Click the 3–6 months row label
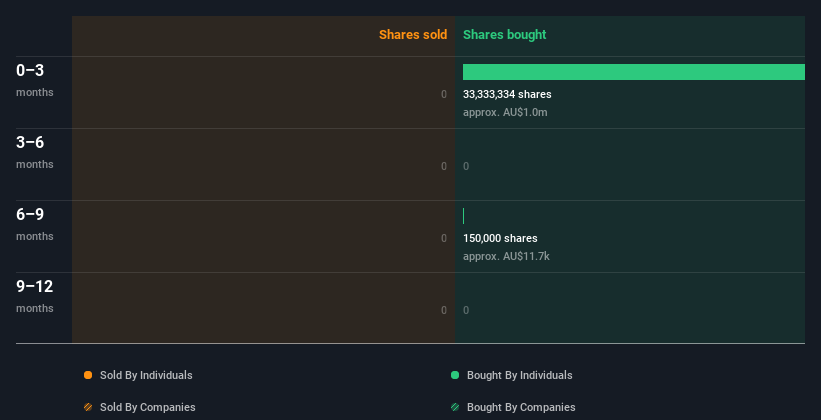The image size is (821, 420). pos(35,152)
